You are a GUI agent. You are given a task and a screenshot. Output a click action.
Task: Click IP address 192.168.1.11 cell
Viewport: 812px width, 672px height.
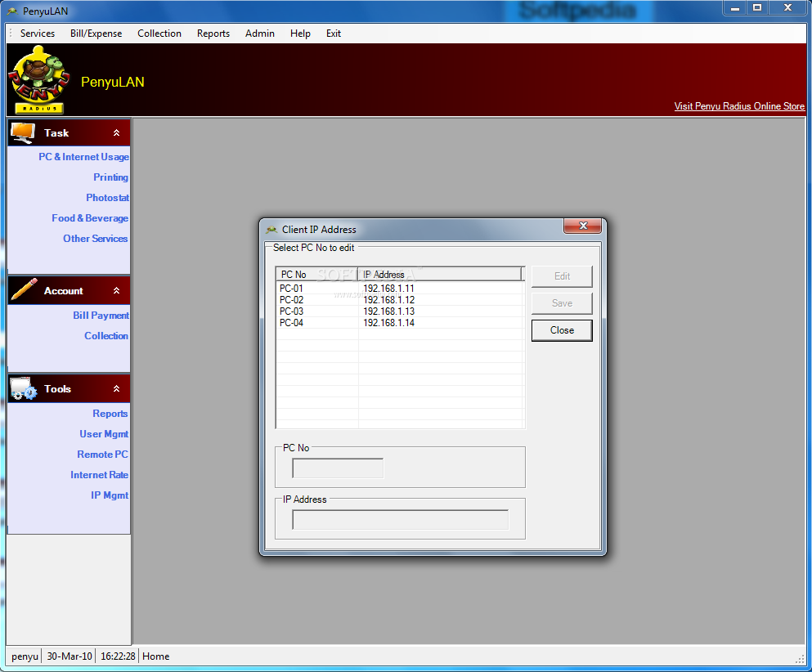tap(388, 289)
